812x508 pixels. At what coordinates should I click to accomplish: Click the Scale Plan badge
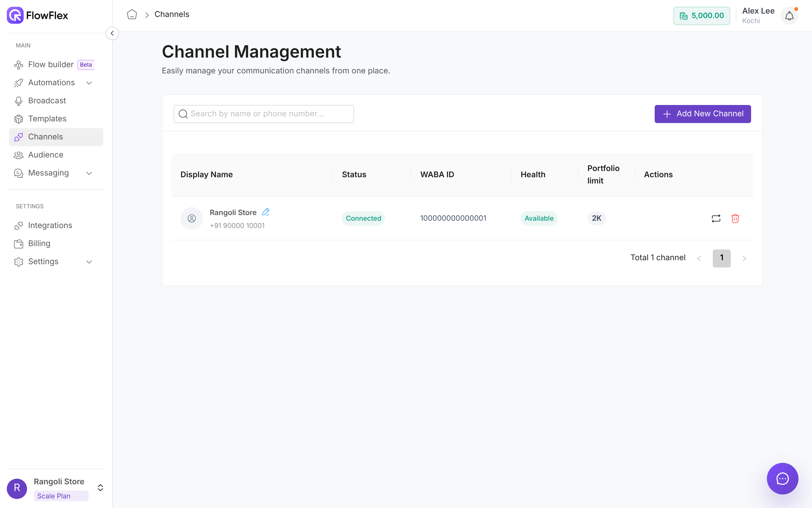[x=61, y=496]
